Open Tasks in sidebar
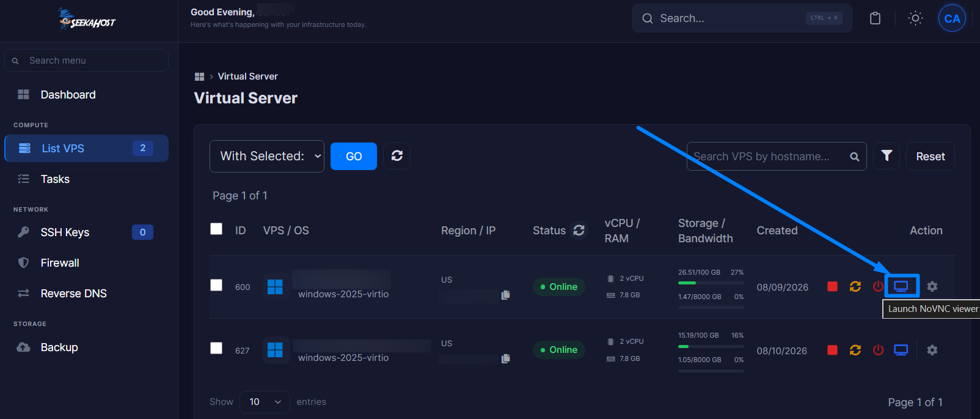This screenshot has height=419, width=980. pyautogui.click(x=86, y=179)
